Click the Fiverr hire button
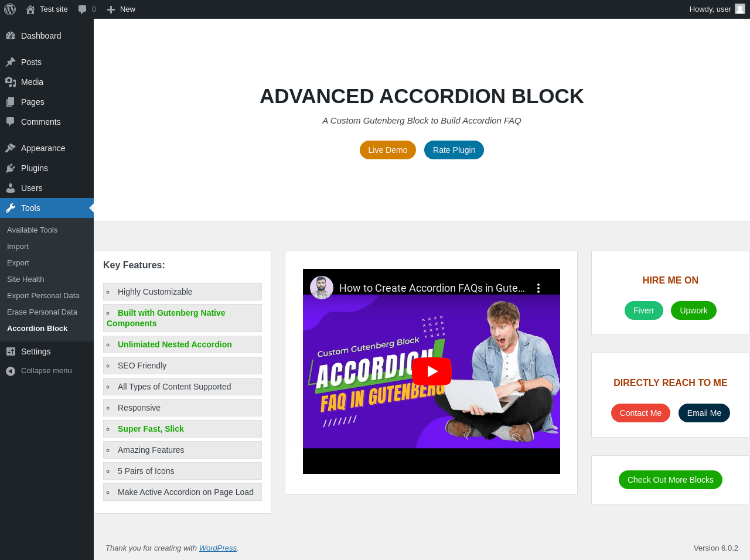Image resolution: width=750 pixels, height=560 pixels. click(644, 310)
